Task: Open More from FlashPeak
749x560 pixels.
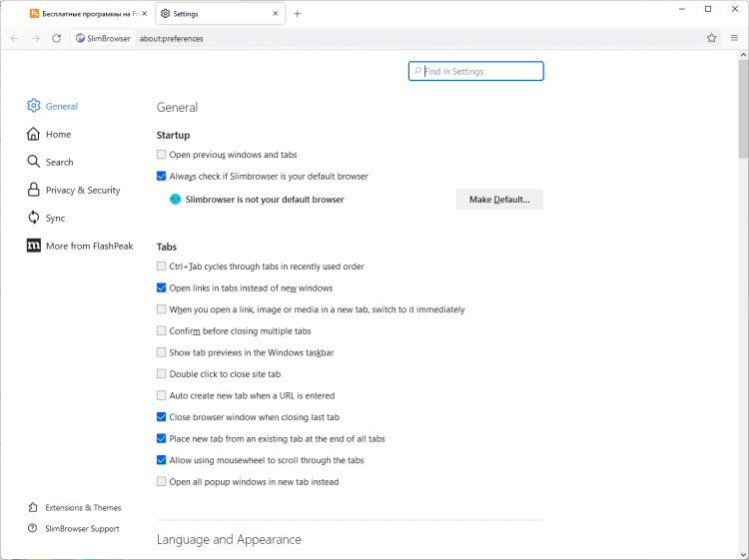Action: 88,246
